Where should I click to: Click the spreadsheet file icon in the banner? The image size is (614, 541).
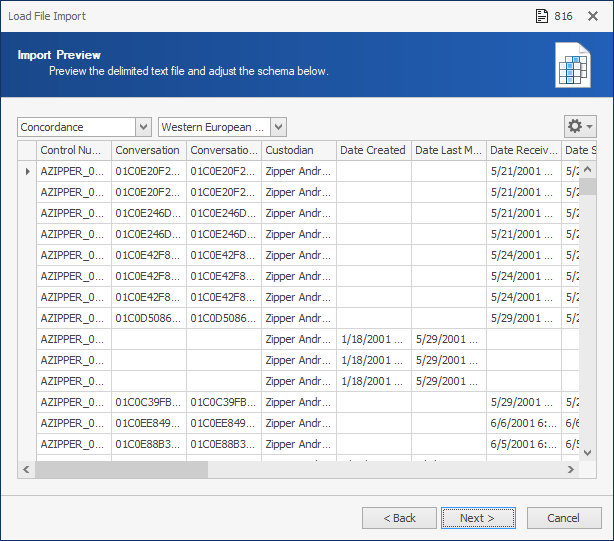point(572,65)
